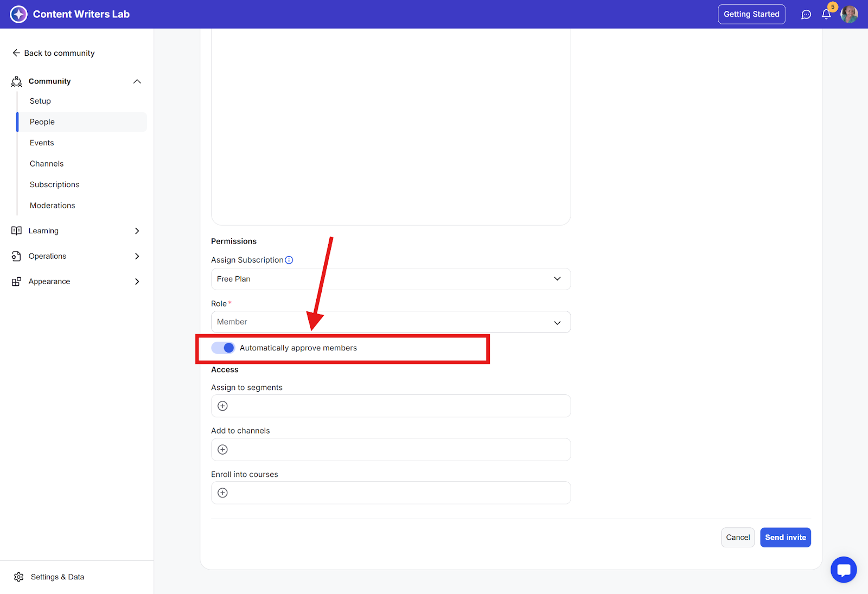
Task: Expand the Appearance section chevron
Action: click(137, 282)
